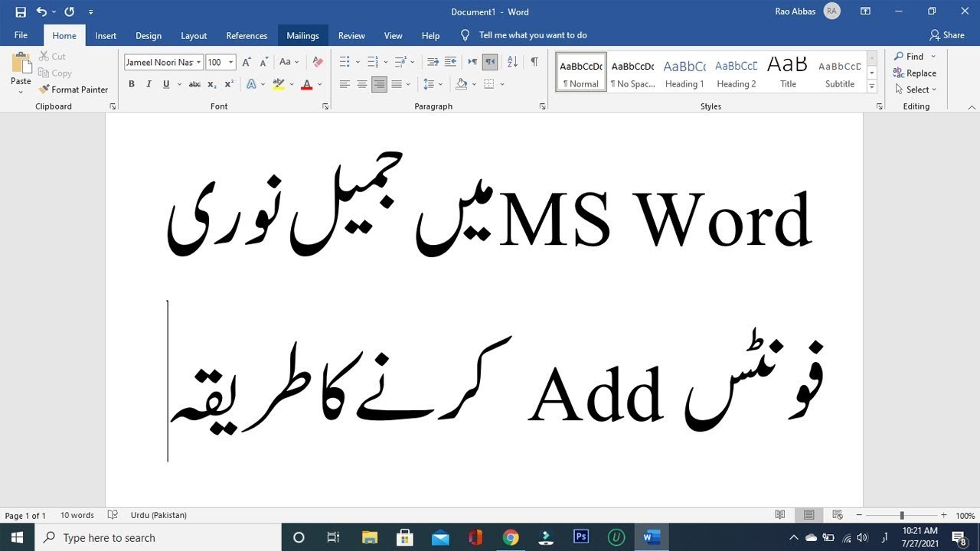The width and height of the screenshot is (980, 551).
Task: Switch to the Design tab
Action: [x=149, y=35]
